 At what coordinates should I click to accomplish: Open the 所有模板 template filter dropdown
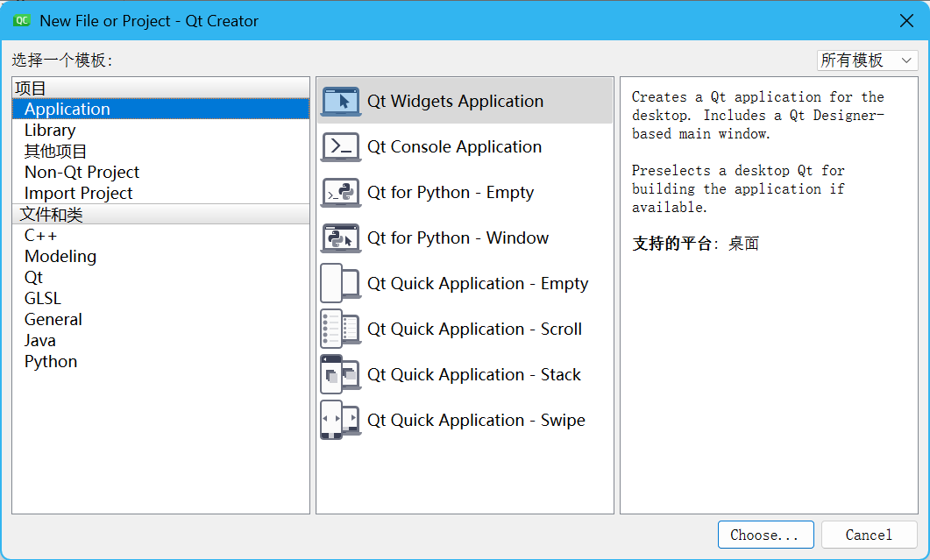click(867, 60)
